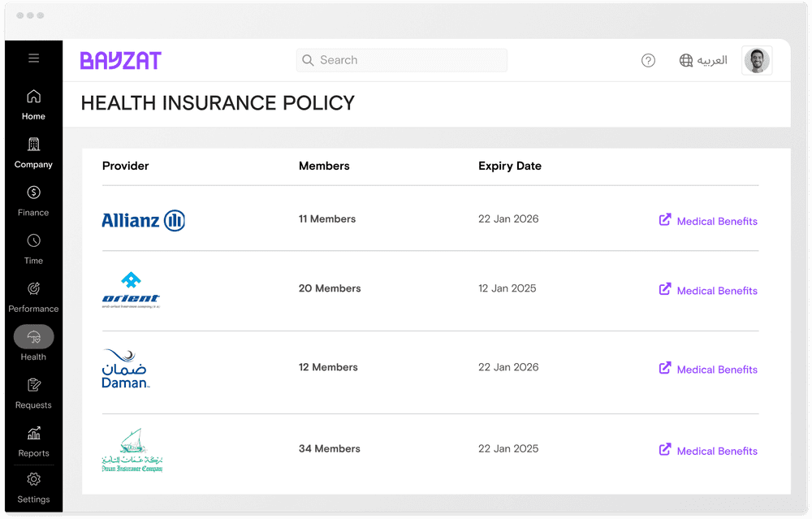
Task: Click the Allianz provider logo
Action: pos(144,221)
